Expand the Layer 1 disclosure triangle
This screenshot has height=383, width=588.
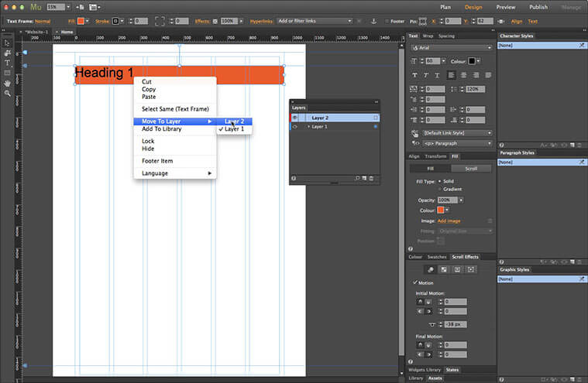coord(308,126)
